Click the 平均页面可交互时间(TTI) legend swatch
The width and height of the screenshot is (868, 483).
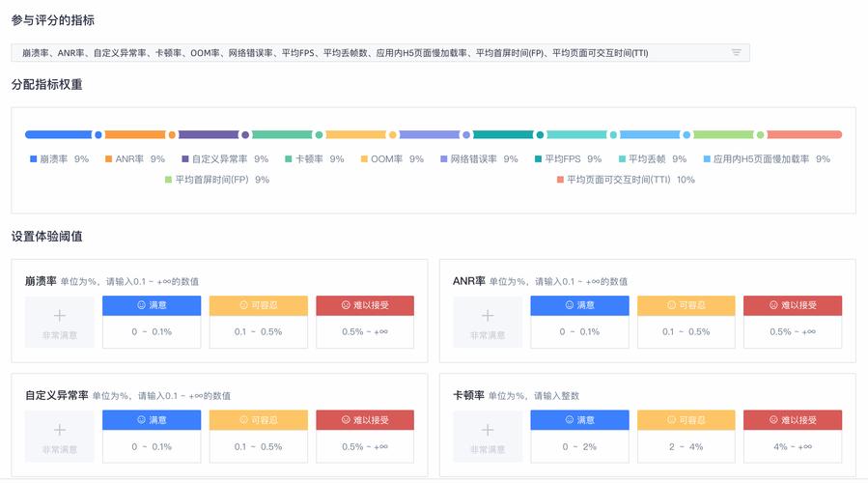pyautogui.click(x=560, y=180)
